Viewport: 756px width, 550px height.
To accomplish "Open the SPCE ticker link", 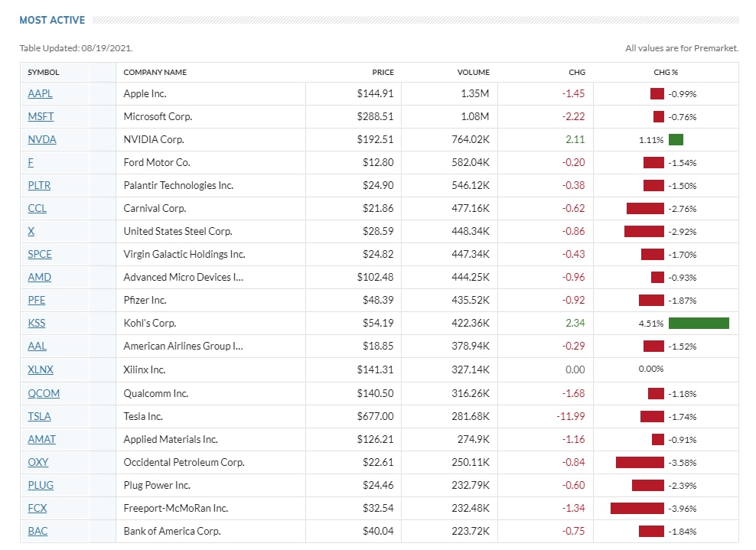I will (x=40, y=254).
